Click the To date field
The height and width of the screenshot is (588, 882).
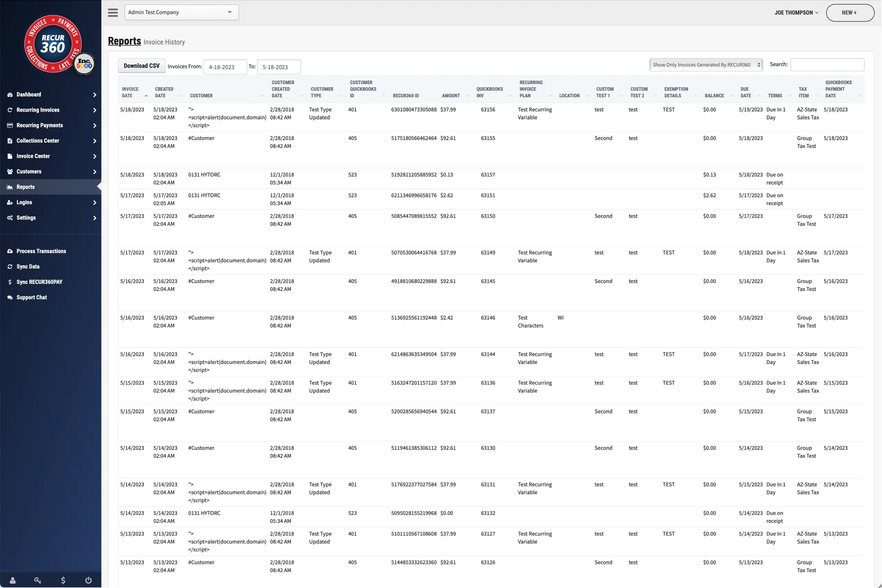[279, 67]
